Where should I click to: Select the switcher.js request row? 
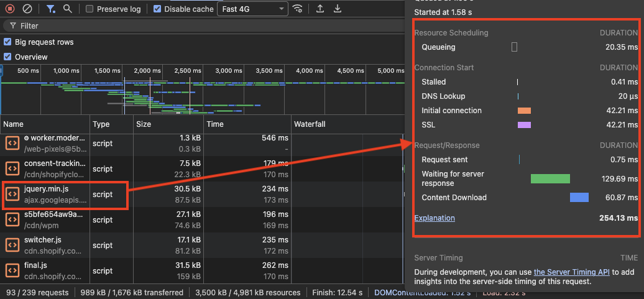coord(43,240)
